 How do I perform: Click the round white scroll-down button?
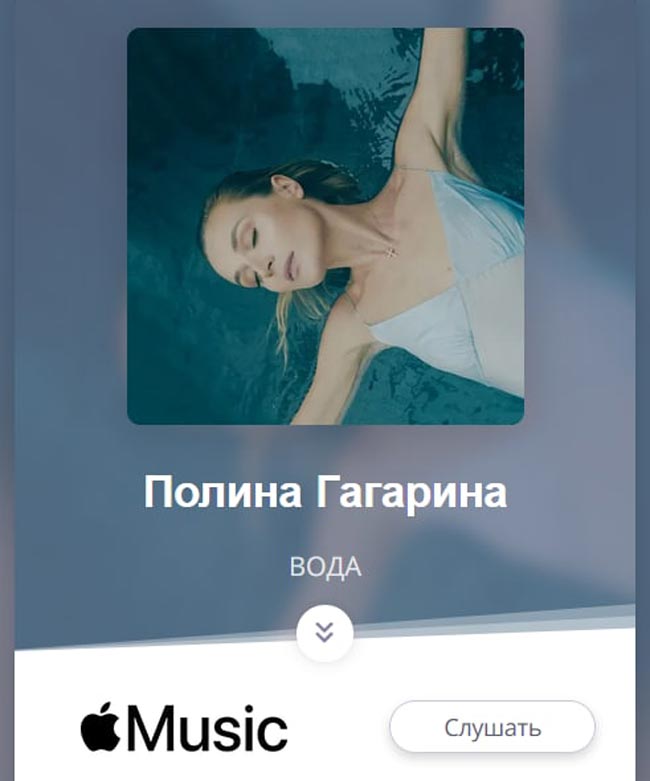[325, 633]
